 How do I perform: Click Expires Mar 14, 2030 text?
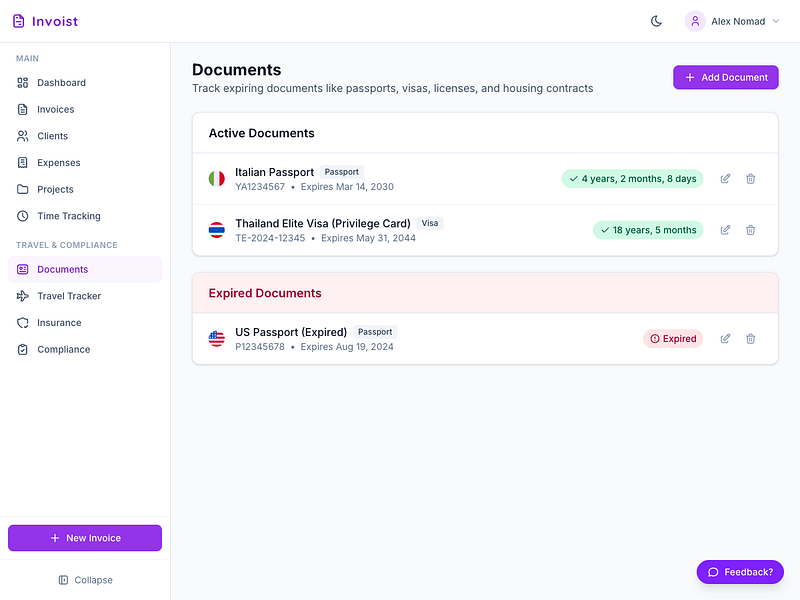pos(347,187)
